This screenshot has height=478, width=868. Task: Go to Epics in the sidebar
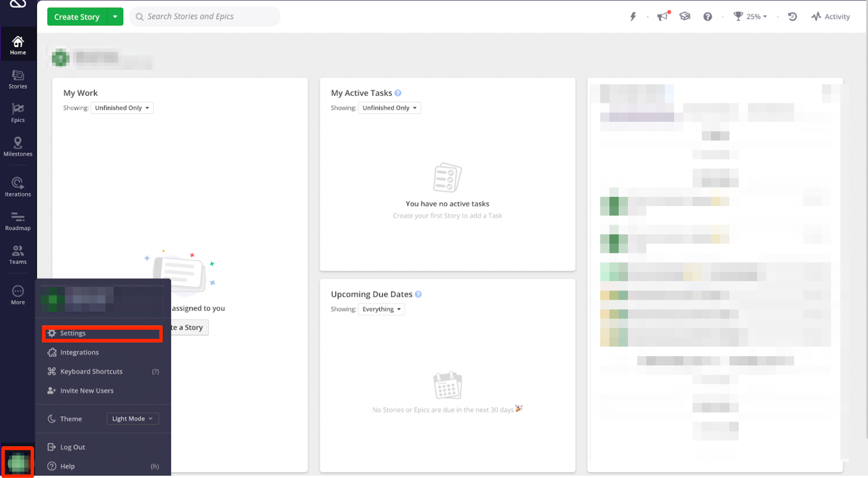click(x=18, y=113)
